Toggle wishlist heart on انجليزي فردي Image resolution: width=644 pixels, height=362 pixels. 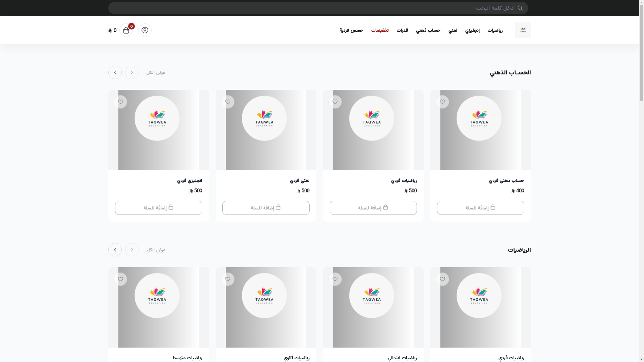click(x=120, y=102)
